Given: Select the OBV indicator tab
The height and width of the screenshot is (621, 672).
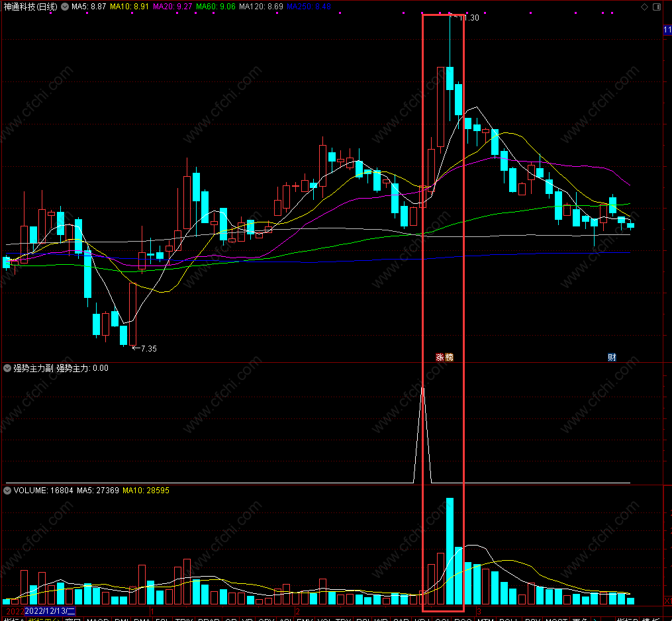Looking at the screenshot, I should click(x=266, y=619).
